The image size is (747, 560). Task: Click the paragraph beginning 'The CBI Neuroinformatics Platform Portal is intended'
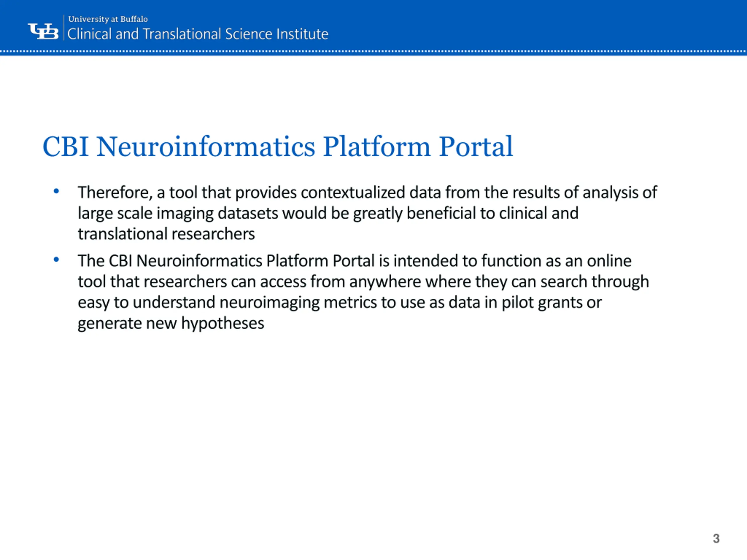pyautogui.click(x=363, y=292)
